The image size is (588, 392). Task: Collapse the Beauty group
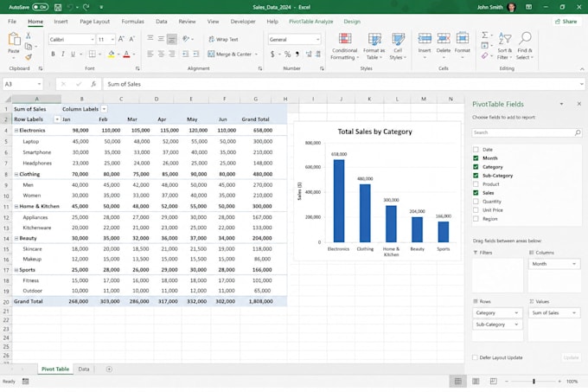point(16,238)
